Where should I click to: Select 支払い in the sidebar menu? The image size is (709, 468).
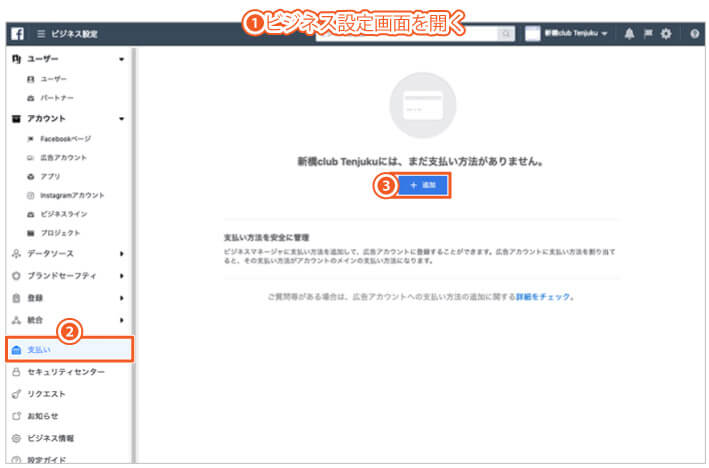70,350
